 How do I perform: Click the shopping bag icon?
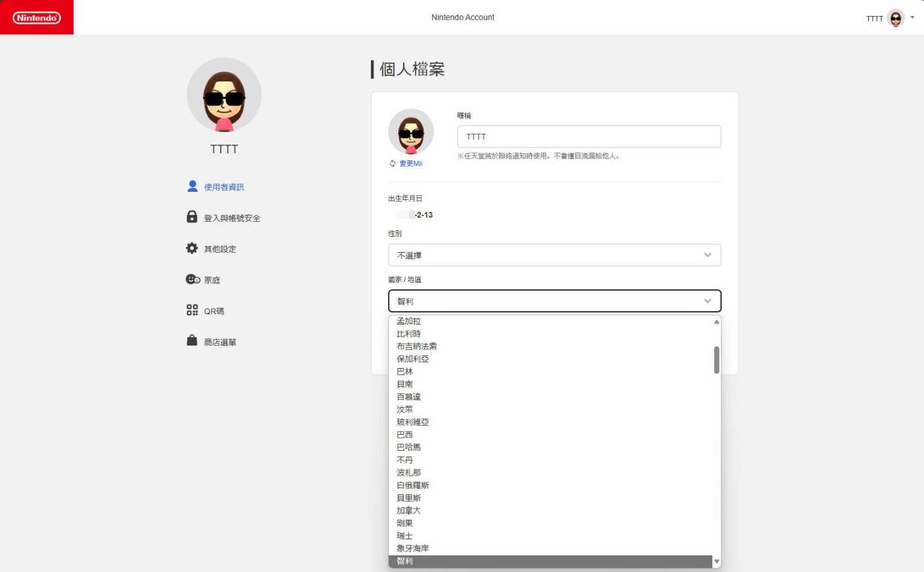192,341
